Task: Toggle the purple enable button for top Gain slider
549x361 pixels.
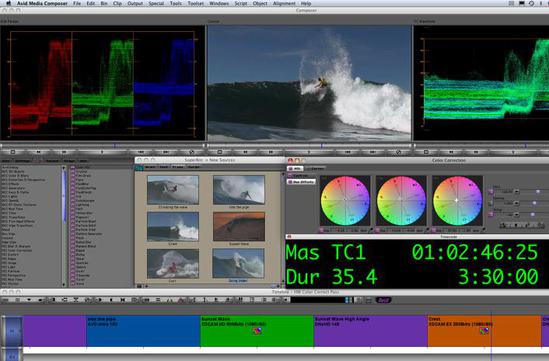Action: pos(491,192)
